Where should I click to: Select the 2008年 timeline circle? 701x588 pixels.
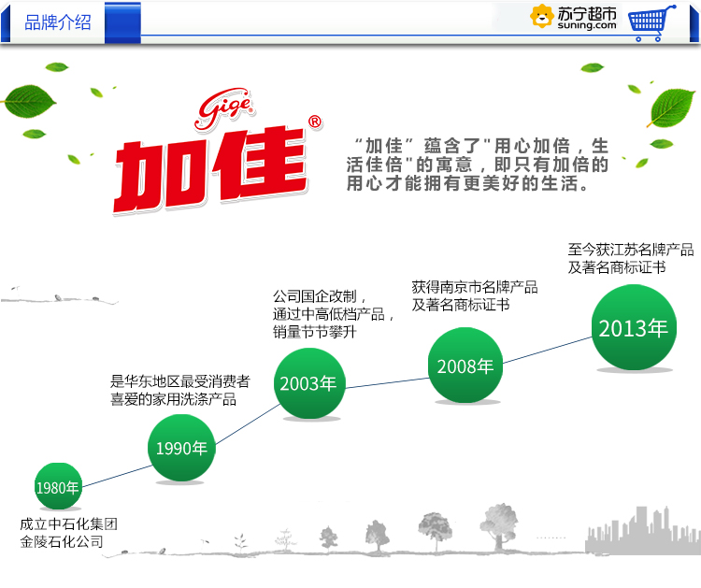click(x=465, y=366)
